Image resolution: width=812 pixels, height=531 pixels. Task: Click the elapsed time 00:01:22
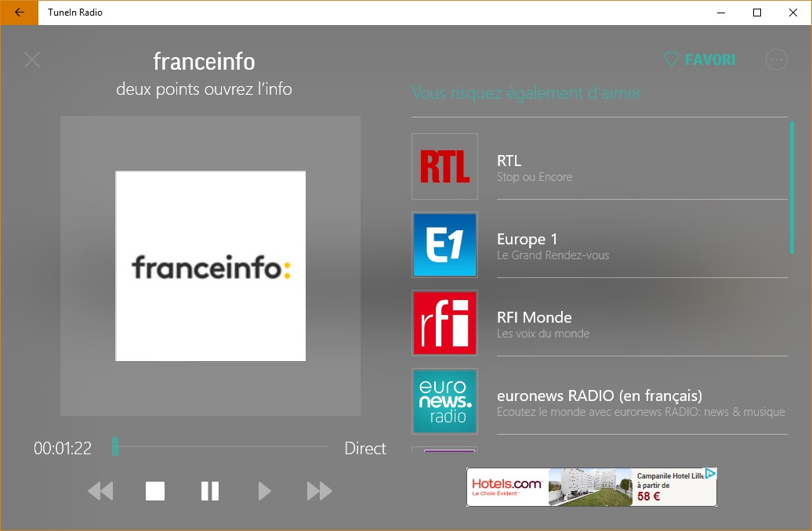coord(63,448)
